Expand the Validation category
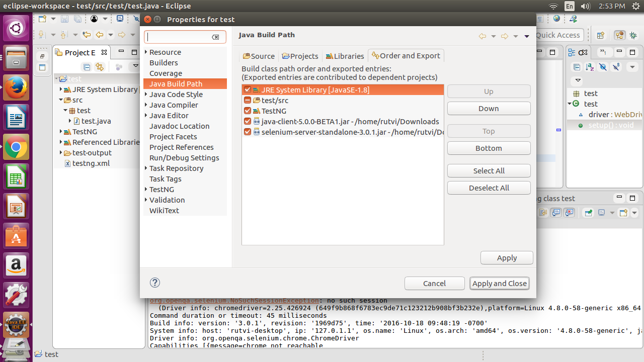 point(146,200)
